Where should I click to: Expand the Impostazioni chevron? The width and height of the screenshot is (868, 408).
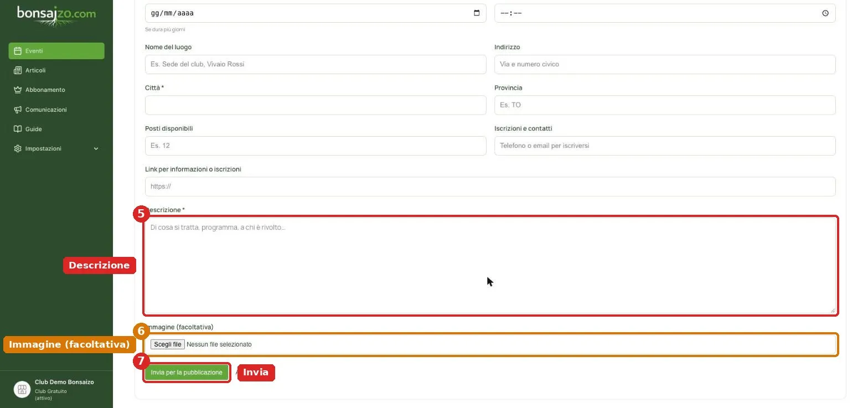[96, 148]
